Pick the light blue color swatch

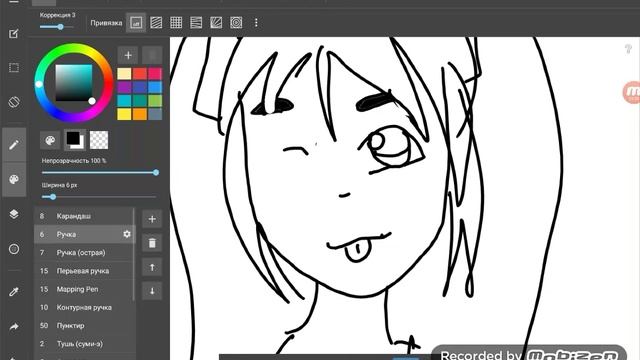[155, 87]
